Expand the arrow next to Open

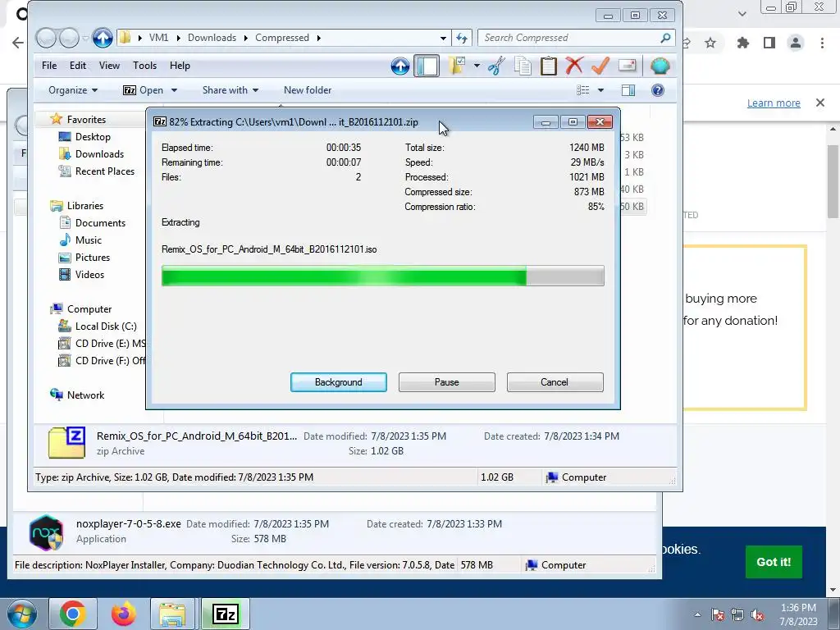click(174, 90)
